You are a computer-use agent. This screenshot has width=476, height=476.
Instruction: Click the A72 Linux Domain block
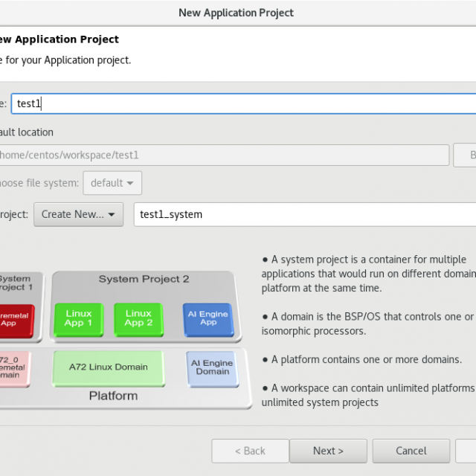[108, 367]
